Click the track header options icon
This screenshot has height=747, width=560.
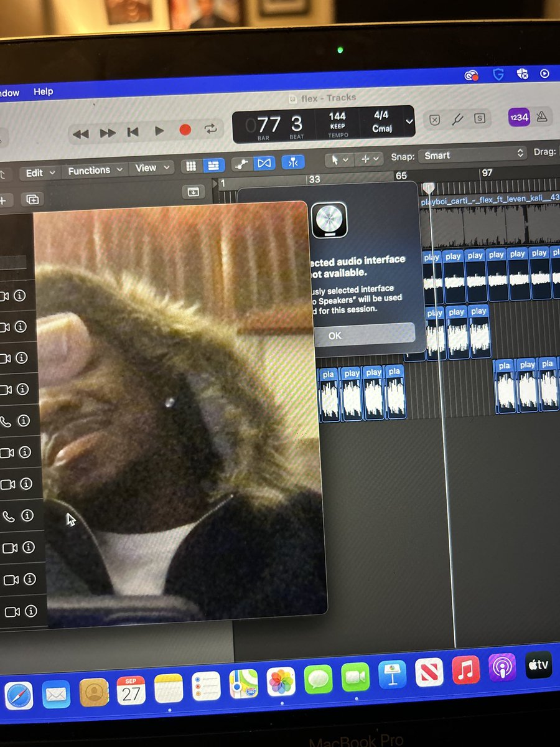(x=193, y=192)
